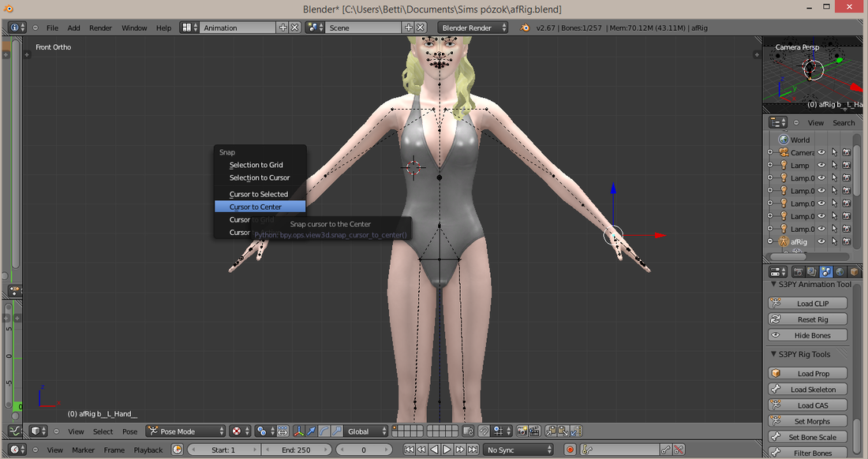This screenshot has width=868, height=459.
Task: Click play animation button in timeline
Action: [x=447, y=450]
